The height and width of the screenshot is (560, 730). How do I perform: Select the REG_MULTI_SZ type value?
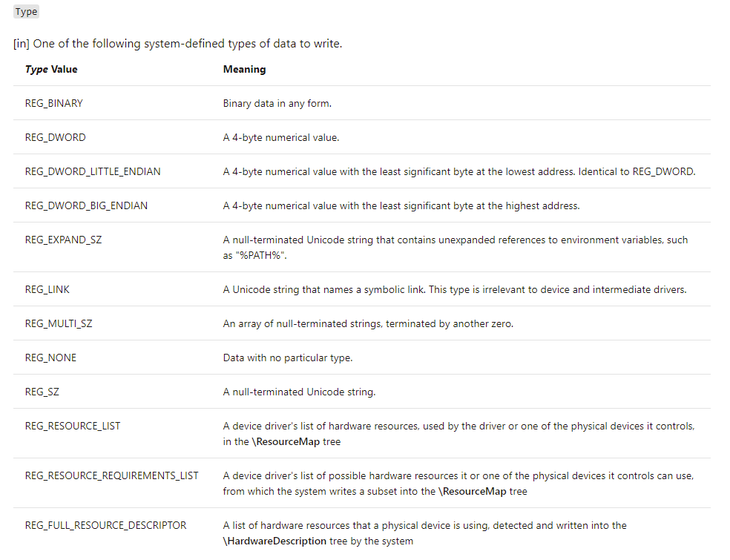click(x=59, y=323)
